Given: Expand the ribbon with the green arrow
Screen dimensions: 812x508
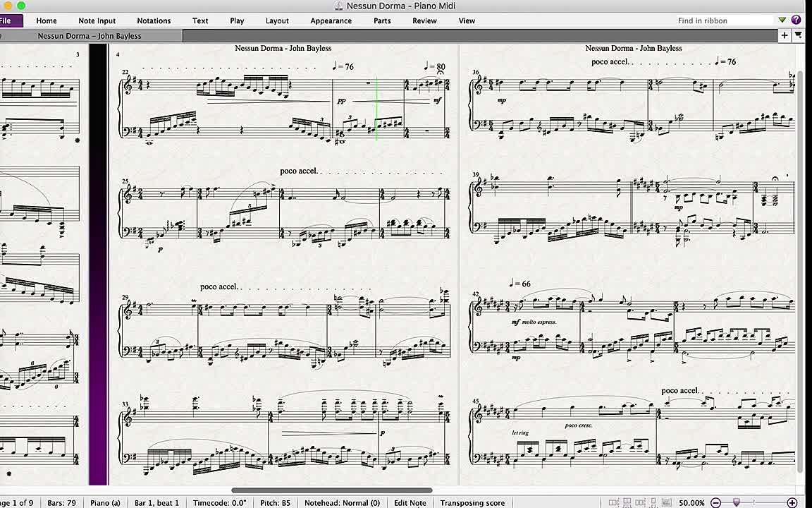Looking at the screenshot, I should pos(782,20).
